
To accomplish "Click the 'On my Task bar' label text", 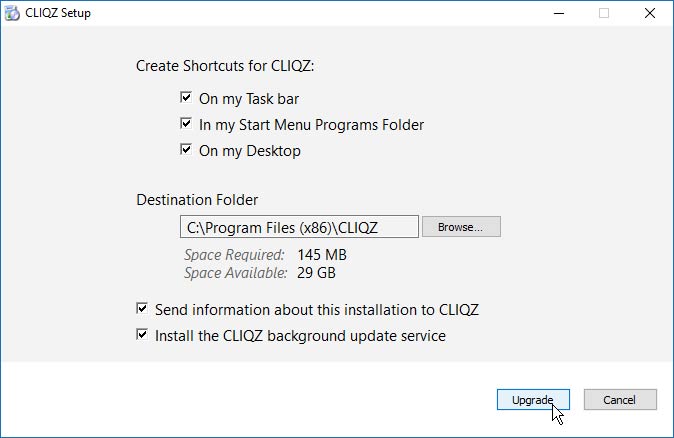I will point(249,99).
